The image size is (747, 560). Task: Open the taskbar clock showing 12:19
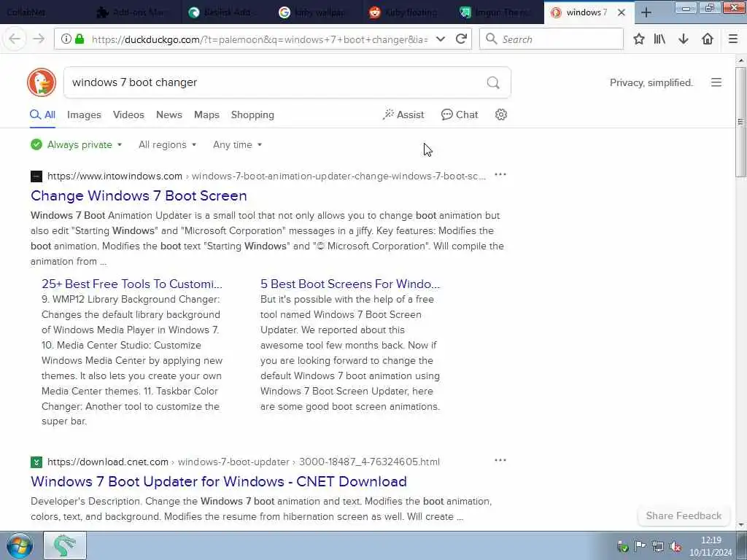(711, 546)
